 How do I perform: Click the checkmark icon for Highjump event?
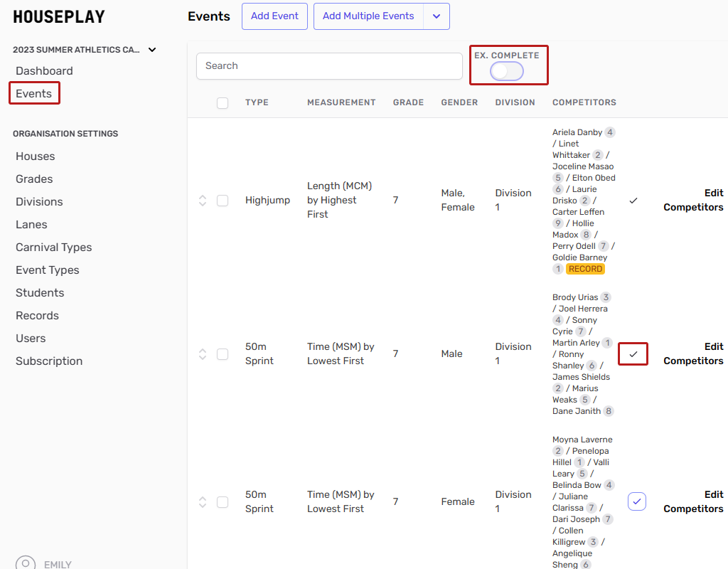coord(633,201)
